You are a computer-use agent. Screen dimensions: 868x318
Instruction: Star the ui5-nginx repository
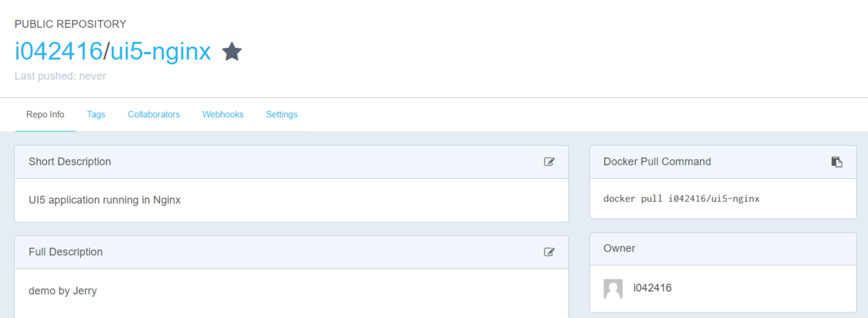click(232, 52)
